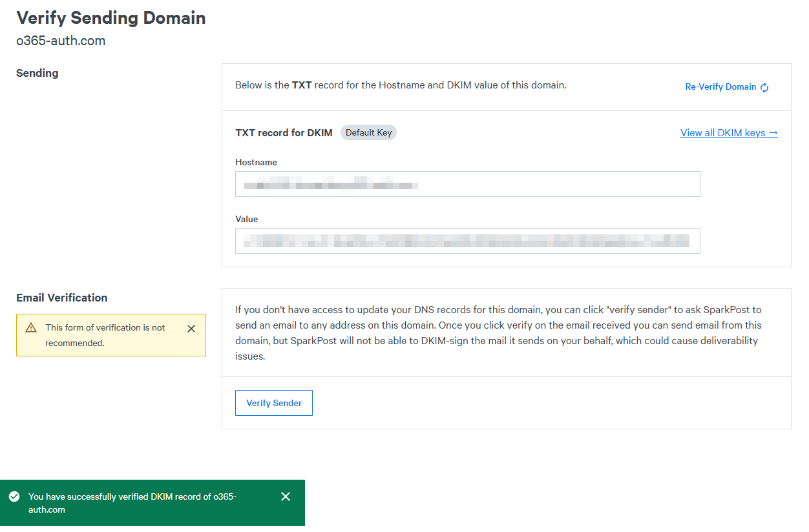Click the Sending section label
The height and width of the screenshot is (532, 809).
37,73
